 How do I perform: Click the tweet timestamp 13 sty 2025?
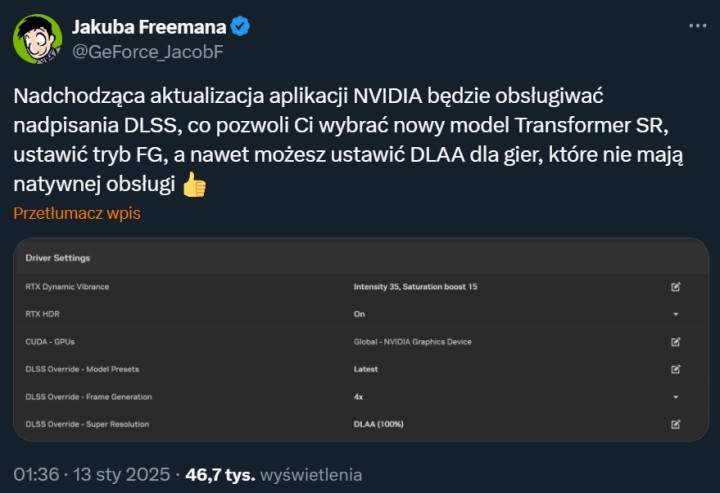coord(123,474)
